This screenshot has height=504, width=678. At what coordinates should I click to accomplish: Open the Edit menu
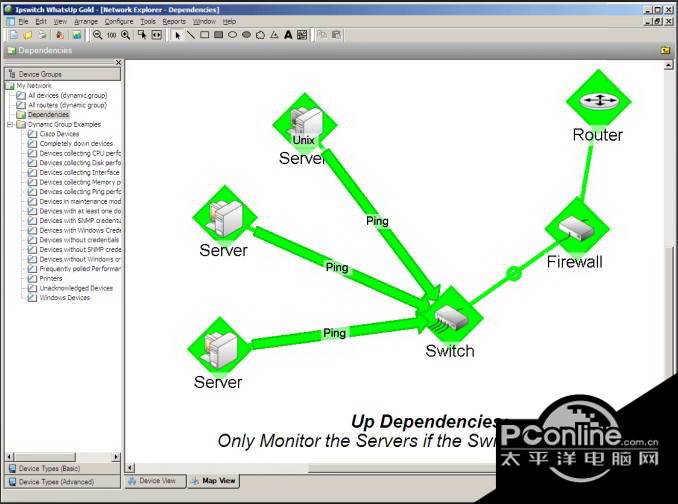click(41, 21)
